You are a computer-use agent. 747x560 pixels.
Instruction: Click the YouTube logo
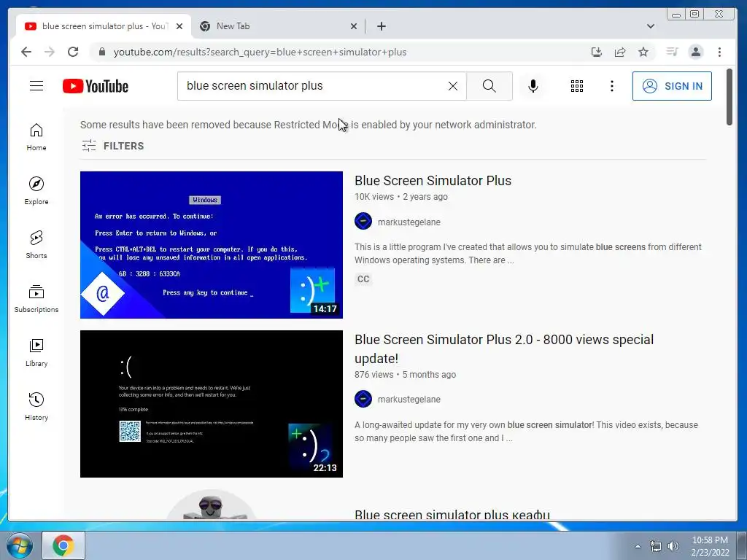96,86
